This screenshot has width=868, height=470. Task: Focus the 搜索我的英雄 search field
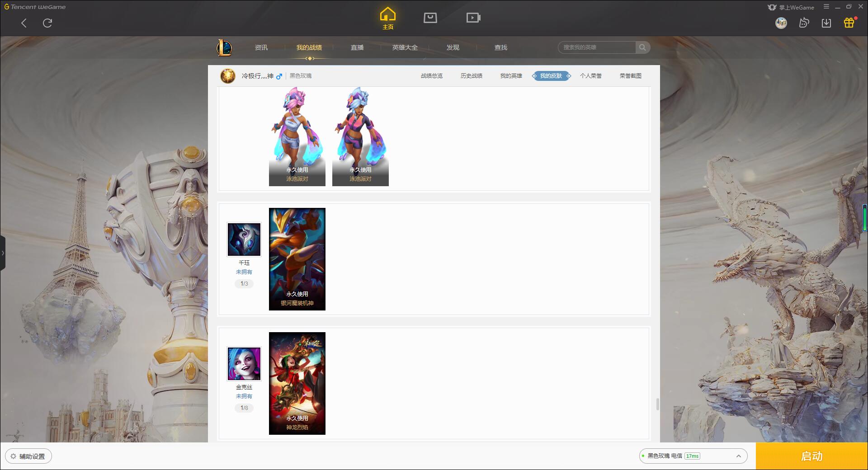pos(597,47)
